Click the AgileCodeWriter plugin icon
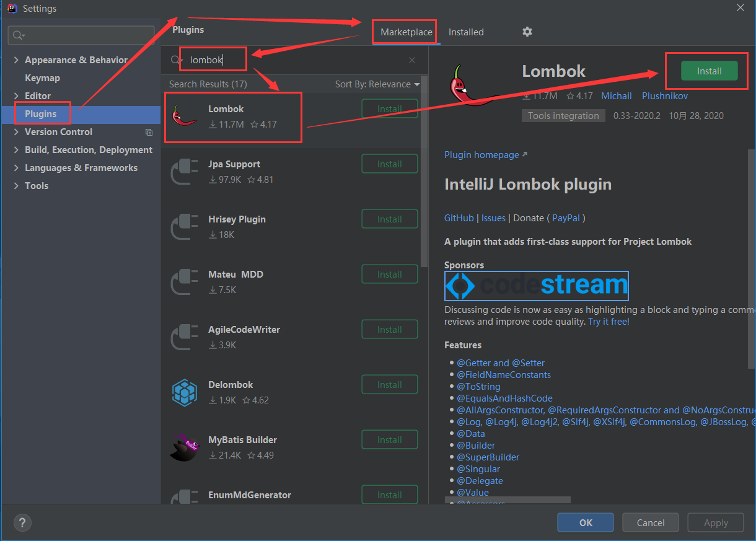756x541 pixels. pyautogui.click(x=184, y=337)
